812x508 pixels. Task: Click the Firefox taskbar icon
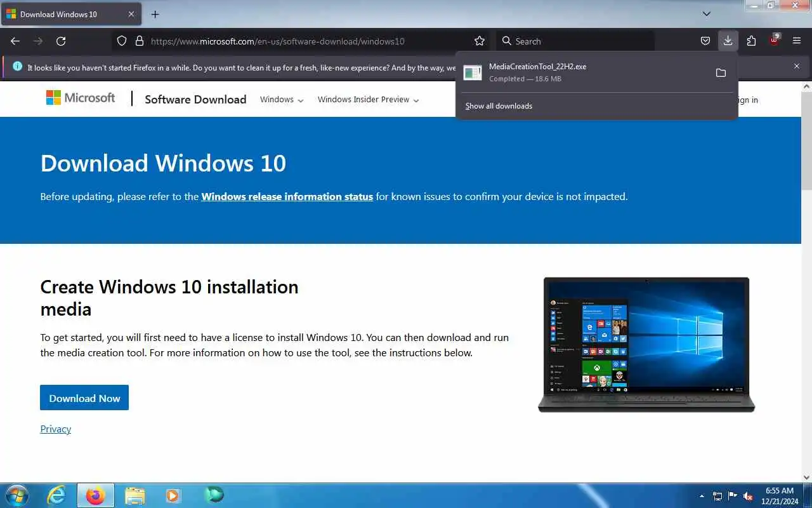click(x=96, y=495)
